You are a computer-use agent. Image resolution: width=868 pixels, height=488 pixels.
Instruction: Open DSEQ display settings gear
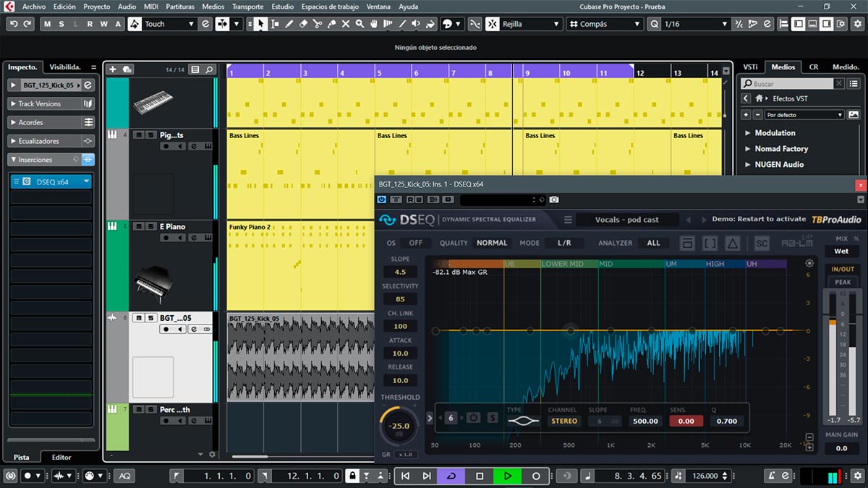click(809, 263)
